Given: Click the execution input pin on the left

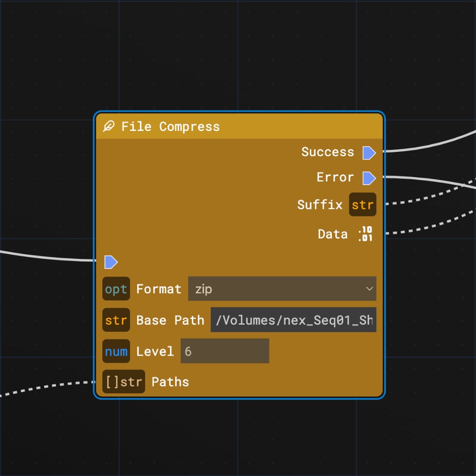Looking at the screenshot, I should 111,261.
